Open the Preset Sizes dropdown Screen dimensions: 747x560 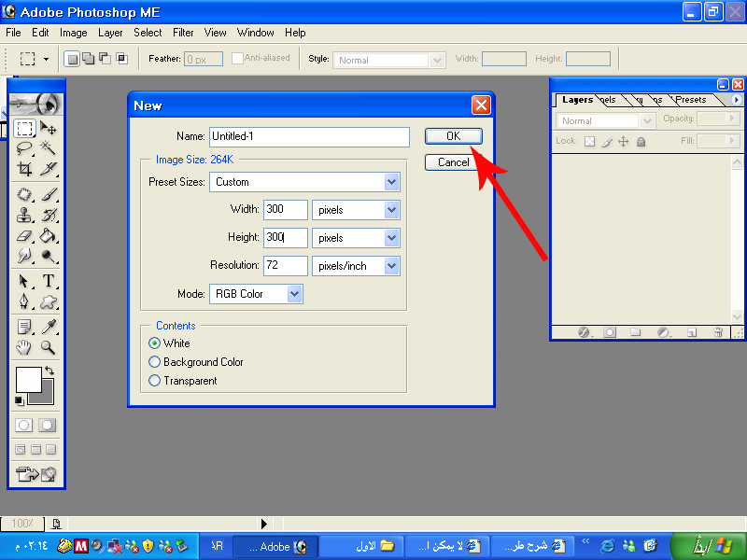click(x=391, y=182)
